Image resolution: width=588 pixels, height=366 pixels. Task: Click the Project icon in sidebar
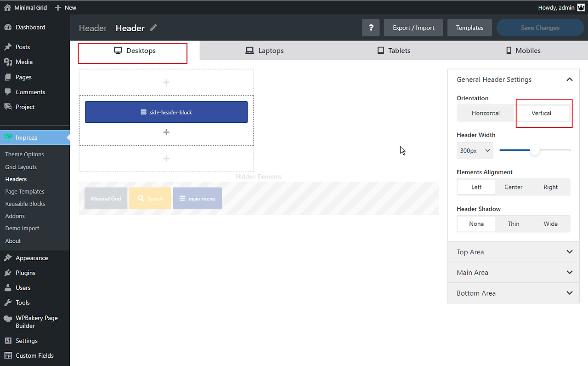coord(8,107)
